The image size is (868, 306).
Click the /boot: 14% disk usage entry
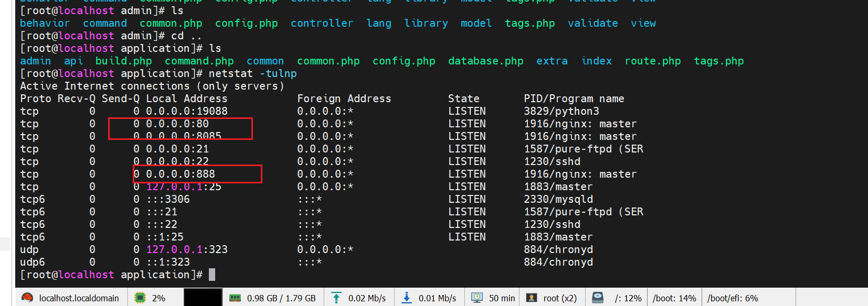tap(674, 298)
